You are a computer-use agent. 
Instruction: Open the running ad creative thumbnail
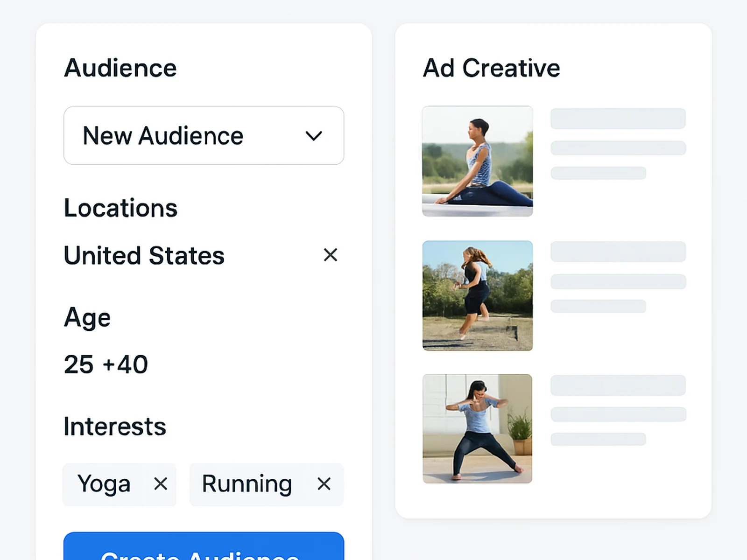[x=477, y=295]
